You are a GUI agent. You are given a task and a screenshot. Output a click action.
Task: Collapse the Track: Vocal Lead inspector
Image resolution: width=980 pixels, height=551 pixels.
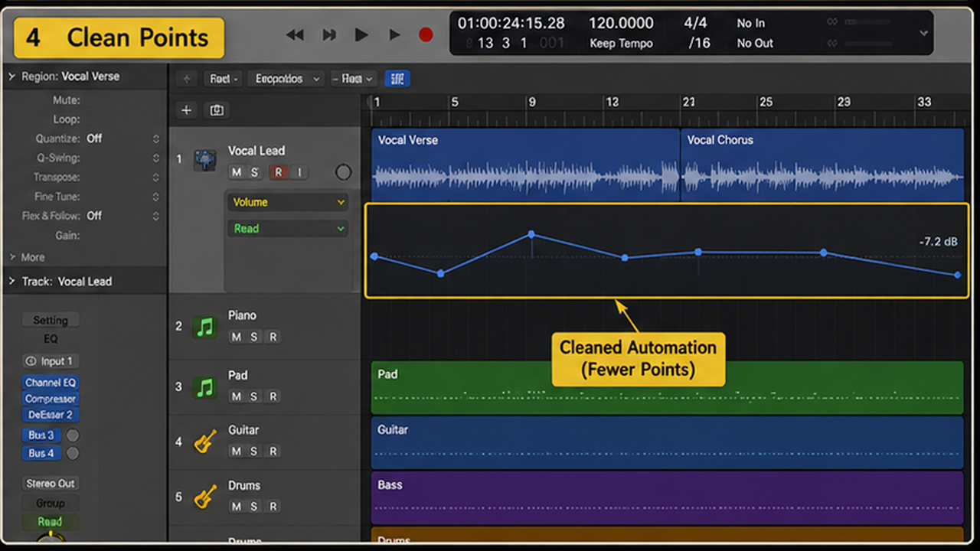pyautogui.click(x=11, y=282)
